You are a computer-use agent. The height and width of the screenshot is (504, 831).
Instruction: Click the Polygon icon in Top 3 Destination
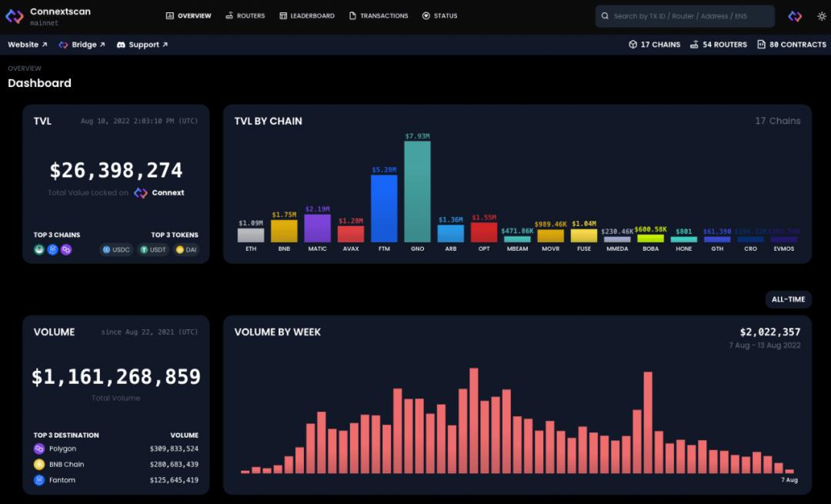pos(39,449)
